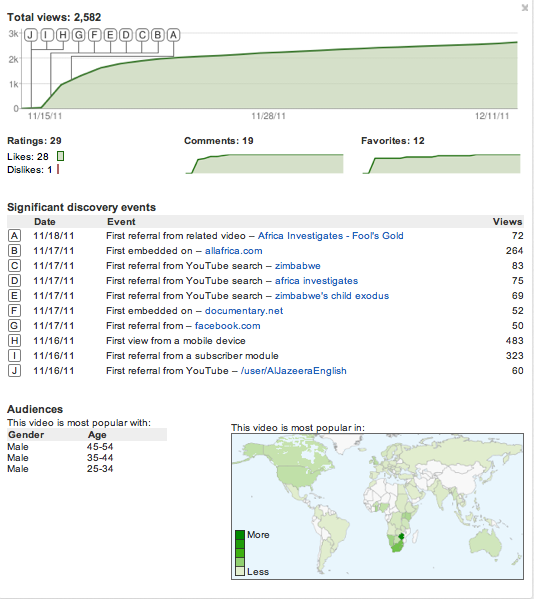Open the zimbabwe search link
534x599 pixels.
click(x=298, y=266)
